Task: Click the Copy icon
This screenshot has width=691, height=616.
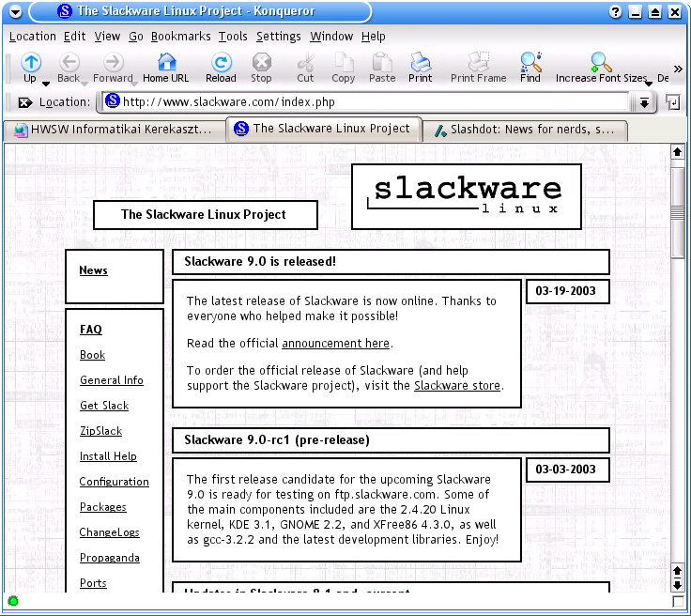Action: click(344, 63)
